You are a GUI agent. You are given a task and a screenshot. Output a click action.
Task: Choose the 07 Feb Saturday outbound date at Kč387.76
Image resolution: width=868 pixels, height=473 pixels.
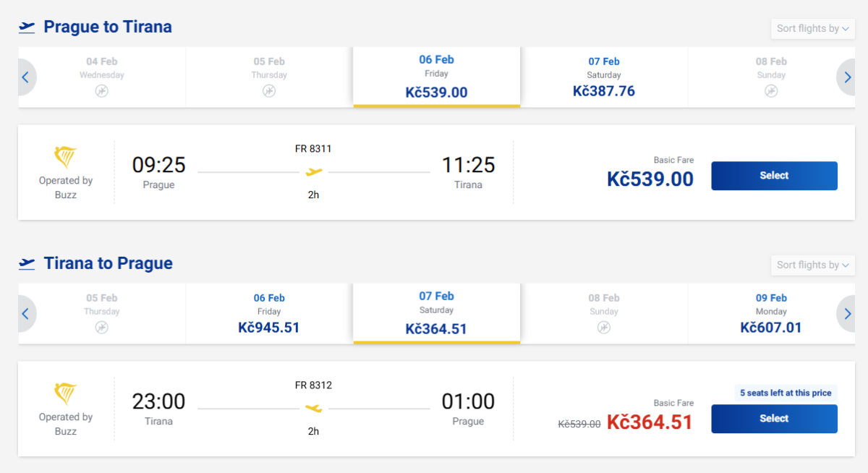(604, 78)
